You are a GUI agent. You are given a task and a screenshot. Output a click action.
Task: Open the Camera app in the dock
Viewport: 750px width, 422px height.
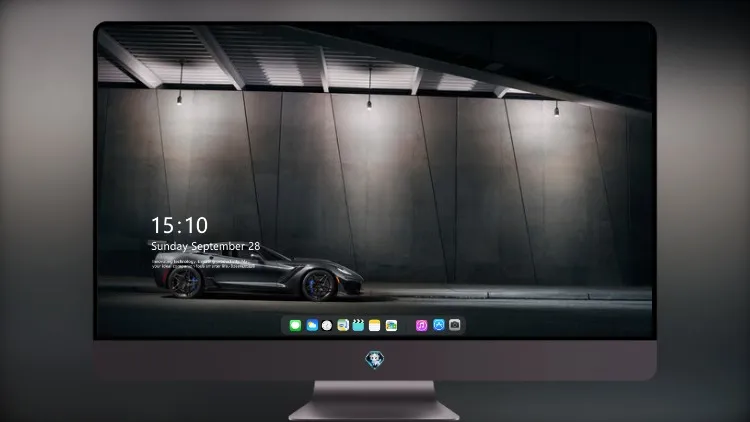[455, 325]
